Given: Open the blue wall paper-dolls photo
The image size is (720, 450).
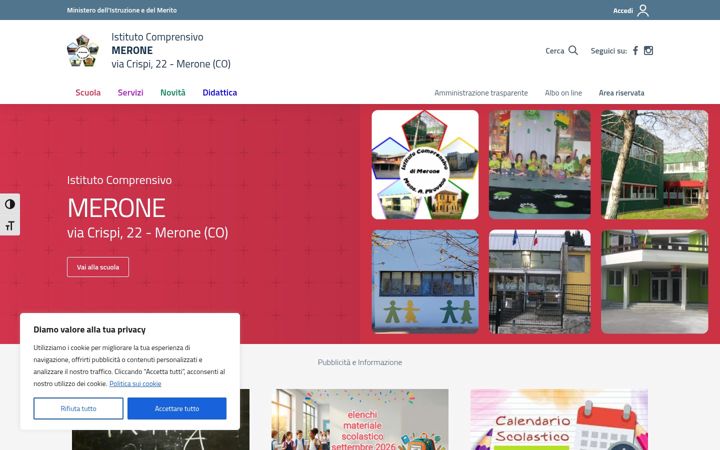Looking at the screenshot, I should pos(425,281).
